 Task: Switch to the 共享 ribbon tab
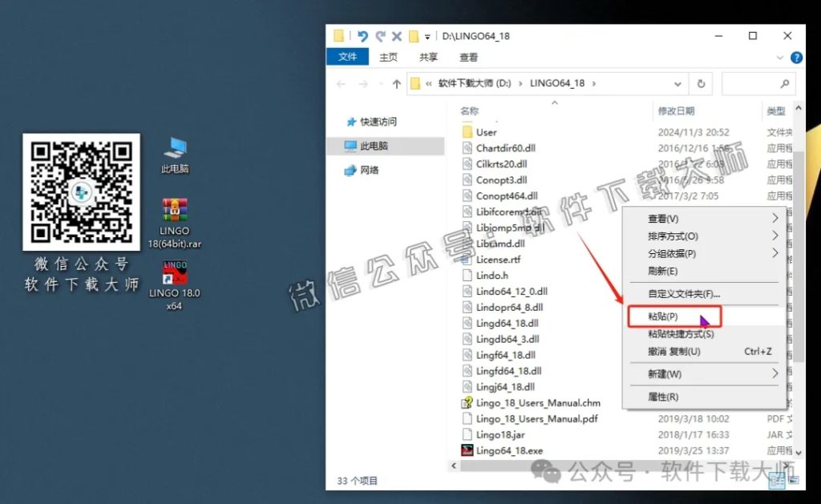click(428, 58)
